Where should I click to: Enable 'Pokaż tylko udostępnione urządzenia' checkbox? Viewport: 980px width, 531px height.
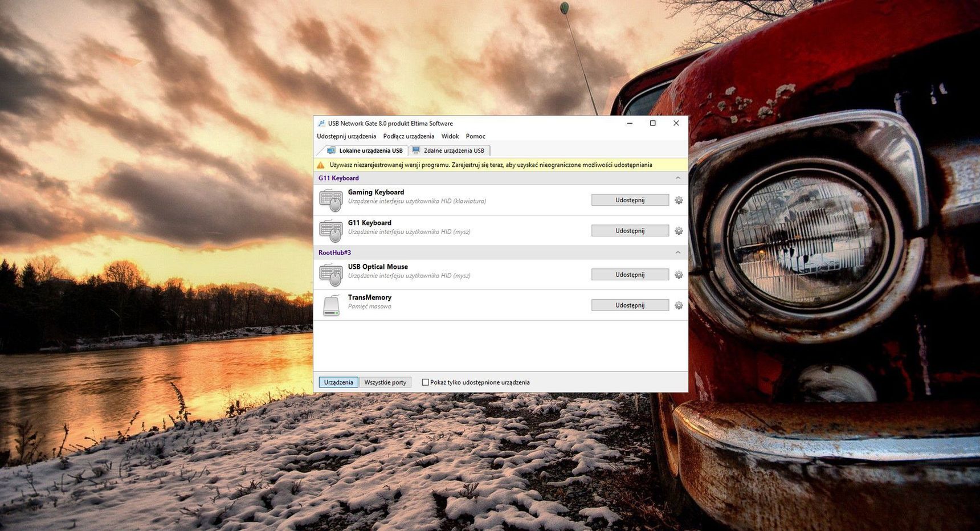(425, 382)
